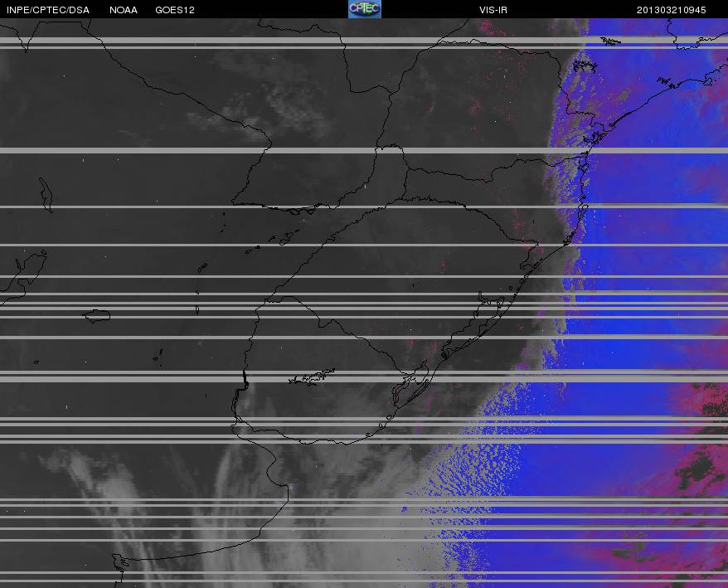
Task: Click the VIS-IR channel label
Action: pyautogui.click(x=493, y=10)
